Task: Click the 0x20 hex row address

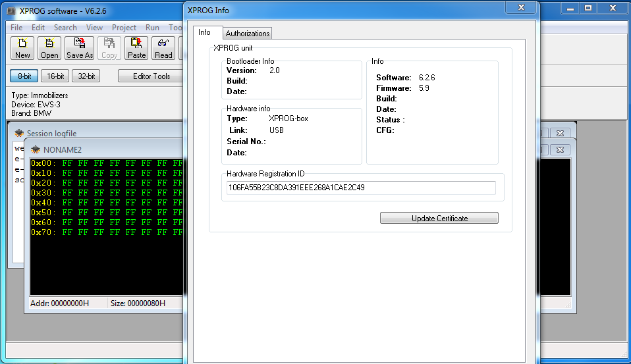Action: (x=42, y=182)
